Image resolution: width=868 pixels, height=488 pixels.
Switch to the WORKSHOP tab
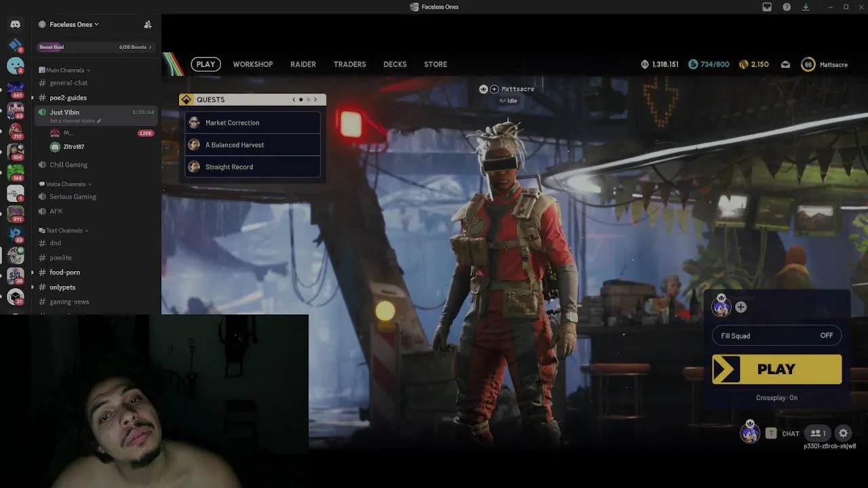click(x=253, y=64)
